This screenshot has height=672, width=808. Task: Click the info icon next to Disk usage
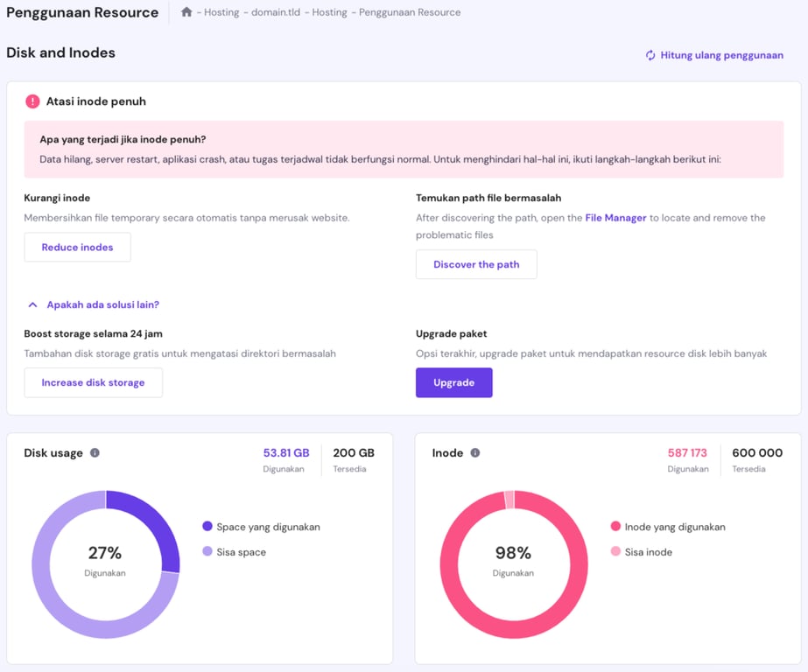[x=95, y=453]
